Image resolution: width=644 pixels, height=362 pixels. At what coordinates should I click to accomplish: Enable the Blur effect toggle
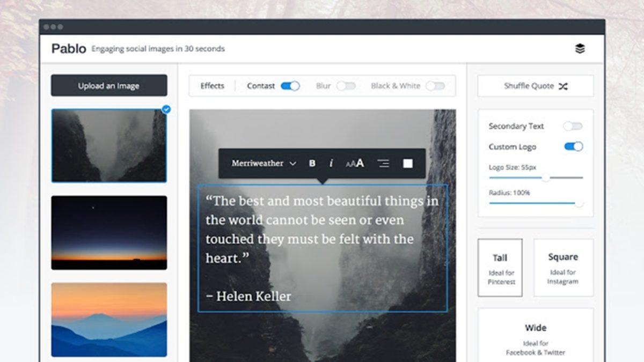point(346,86)
